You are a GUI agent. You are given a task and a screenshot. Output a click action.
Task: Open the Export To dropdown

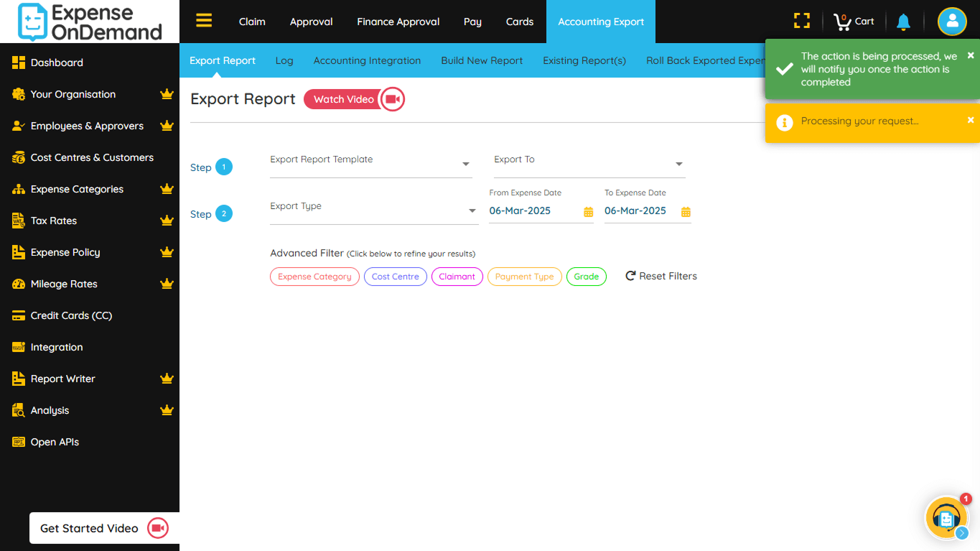(x=589, y=165)
